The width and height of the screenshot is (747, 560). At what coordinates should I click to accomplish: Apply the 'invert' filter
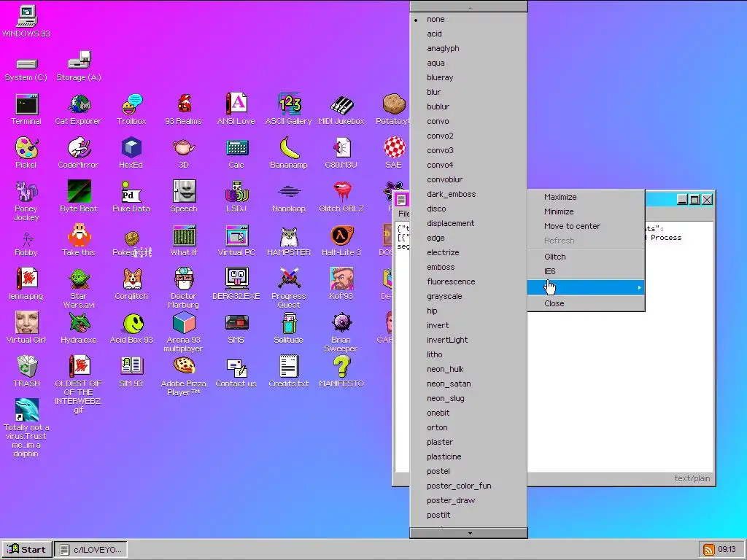click(468, 325)
